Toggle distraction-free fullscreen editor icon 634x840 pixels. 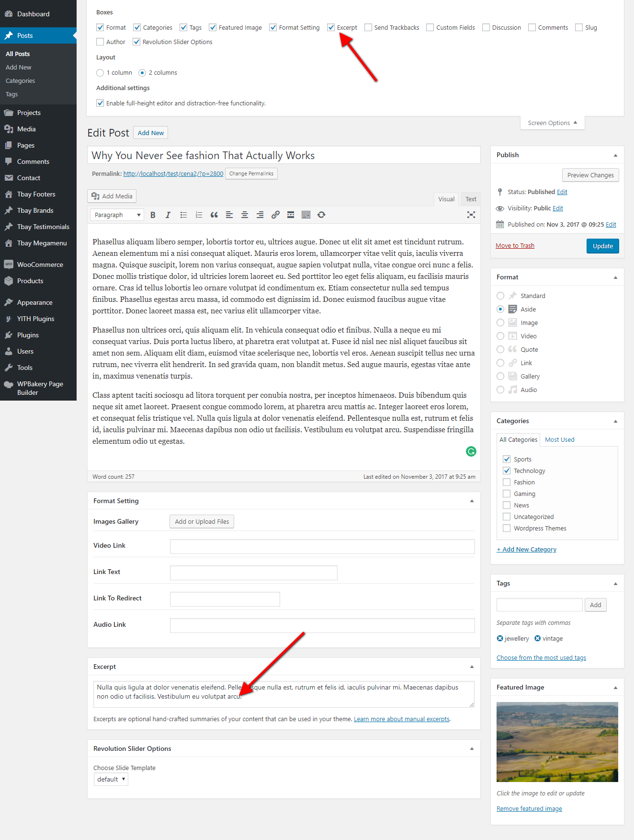click(471, 215)
